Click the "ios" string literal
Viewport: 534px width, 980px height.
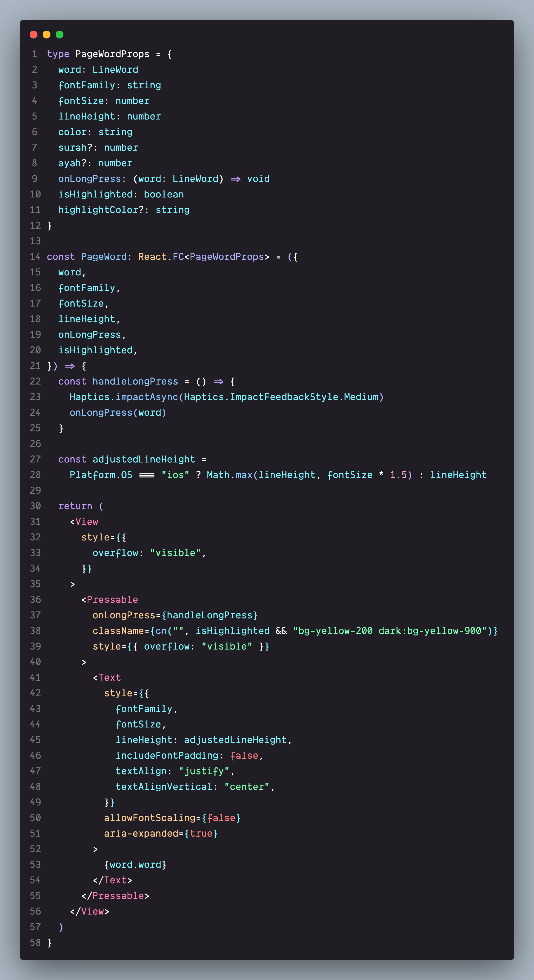tap(175, 475)
